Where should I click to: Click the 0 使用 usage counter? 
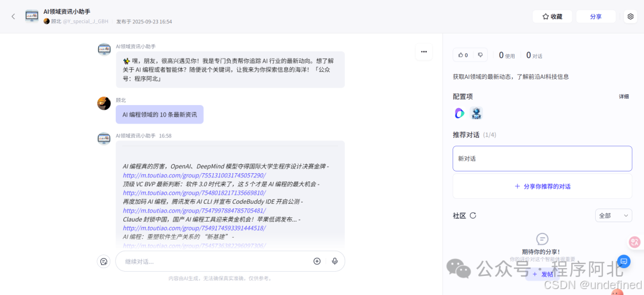507,55
